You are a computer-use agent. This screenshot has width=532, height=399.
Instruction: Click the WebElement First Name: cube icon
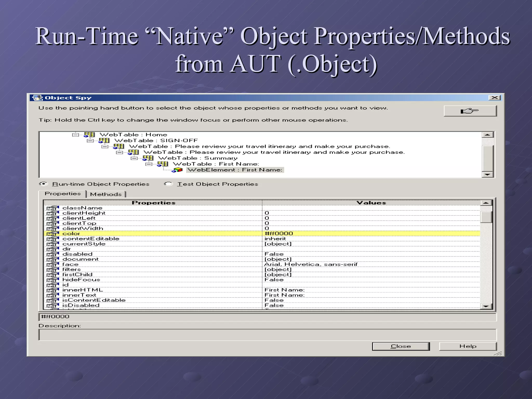point(177,170)
